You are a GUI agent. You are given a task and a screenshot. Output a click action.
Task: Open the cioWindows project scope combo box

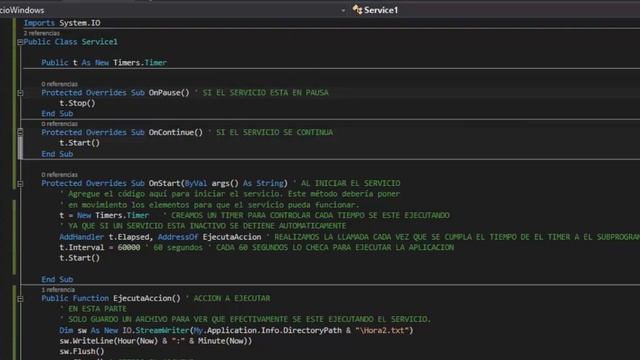click(x=173, y=10)
